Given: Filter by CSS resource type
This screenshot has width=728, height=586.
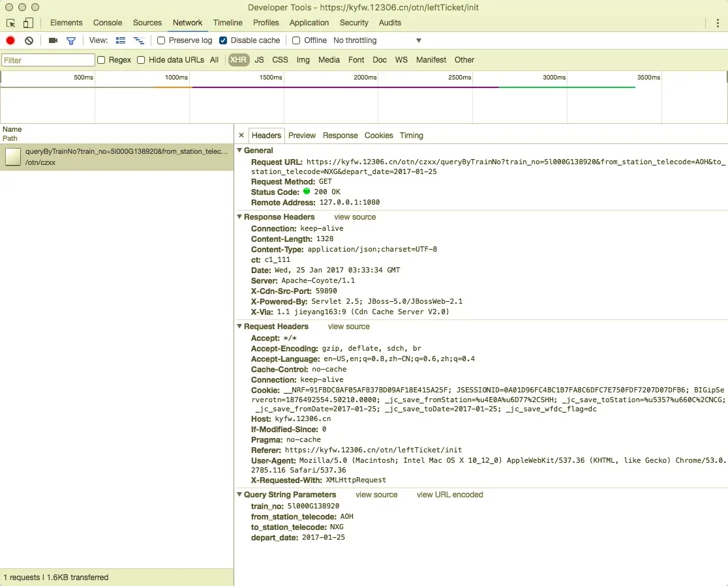Looking at the screenshot, I should coord(280,60).
